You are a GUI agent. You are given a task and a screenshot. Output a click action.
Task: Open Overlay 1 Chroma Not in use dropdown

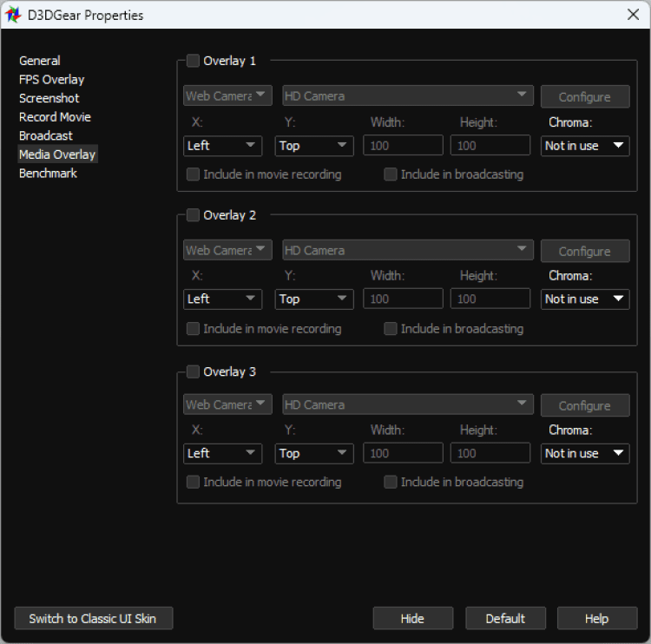[x=585, y=146]
